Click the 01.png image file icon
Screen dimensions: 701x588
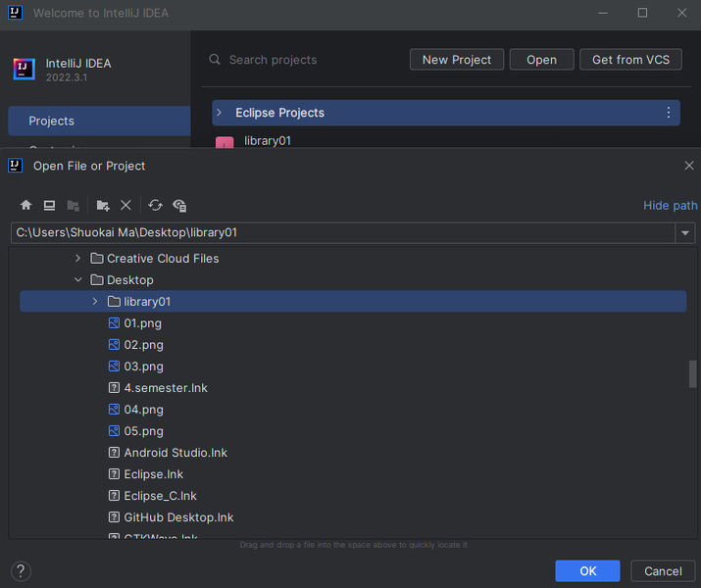point(114,323)
